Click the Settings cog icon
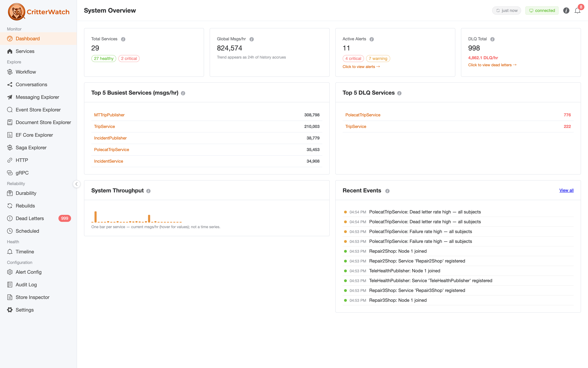Image resolution: width=588 pixels, height=368 pixels. point(10,310)
